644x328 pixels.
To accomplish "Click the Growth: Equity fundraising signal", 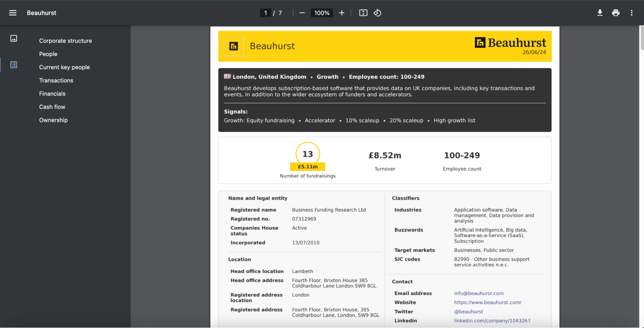I will coord(259,120).
